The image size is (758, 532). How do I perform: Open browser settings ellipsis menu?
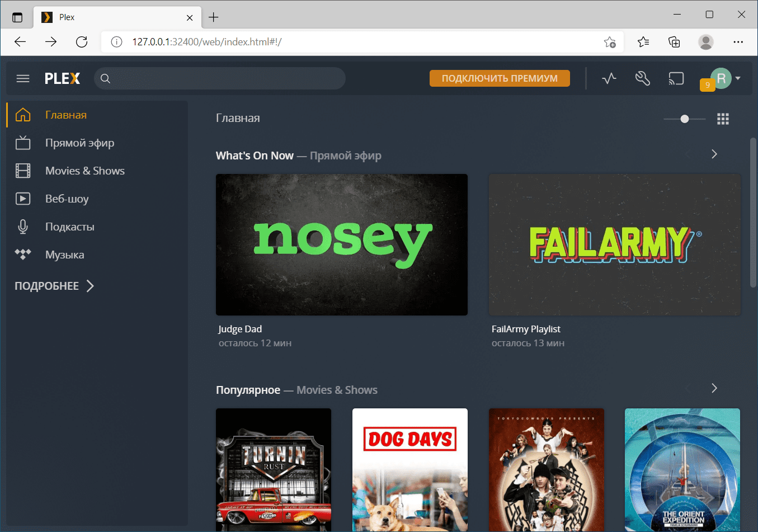pyautogui.click(x=738, y=42)
